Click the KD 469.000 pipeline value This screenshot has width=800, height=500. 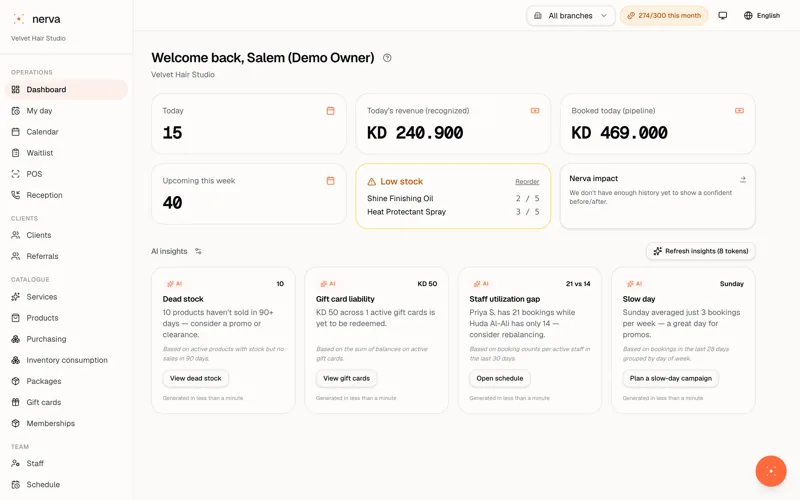(x=619, y=133)
